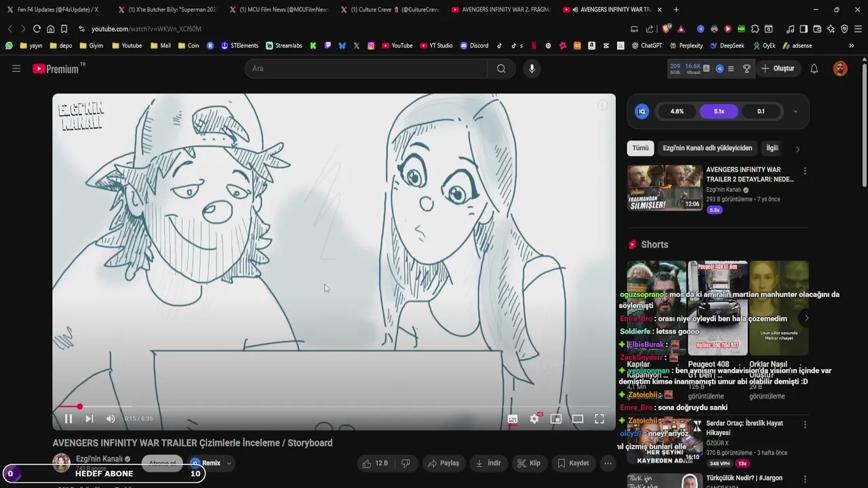This screenshot has width=868, height=488.
Task: Open the notifications bell
Action: pos(814,68)
